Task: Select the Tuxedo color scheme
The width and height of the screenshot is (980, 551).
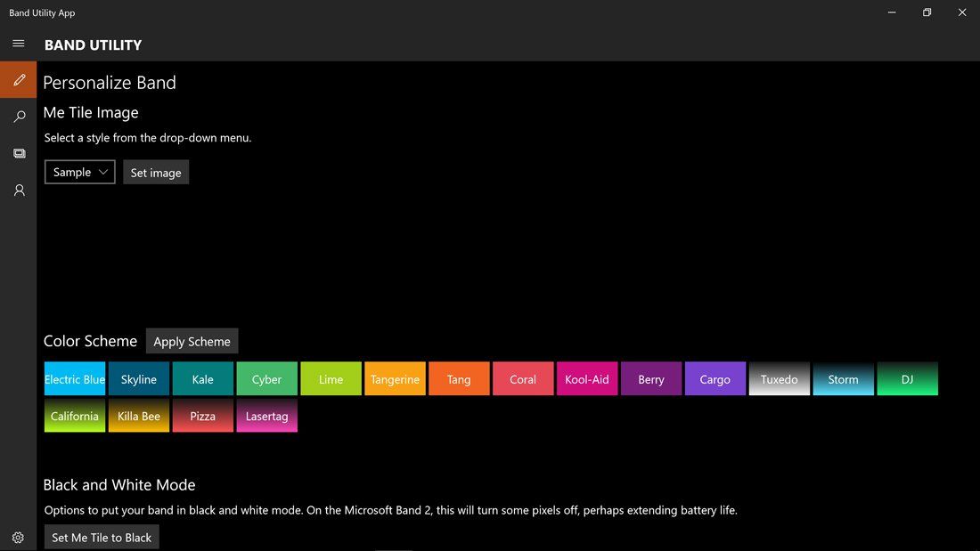Action: pyautogui.click(x=779, y=378)
